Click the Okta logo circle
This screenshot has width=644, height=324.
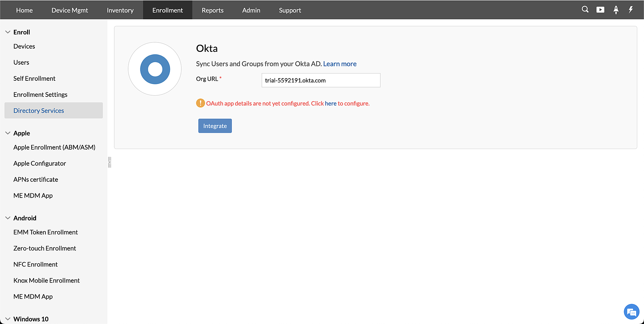[x=155, y=69]
